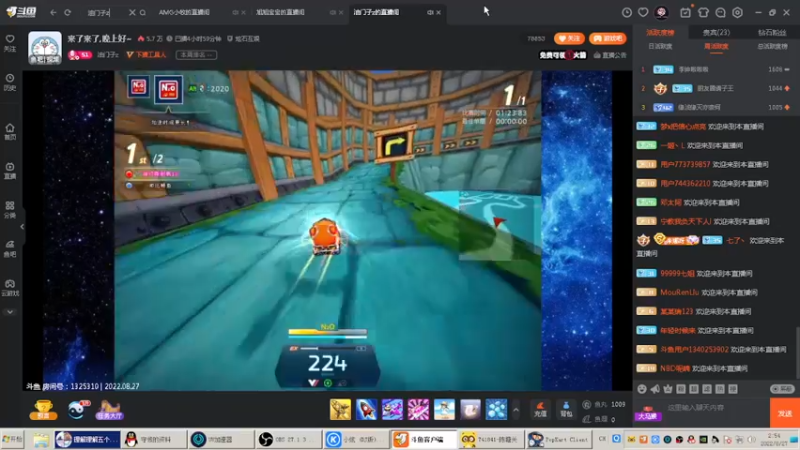The width and height of the screenshot is (800, 450).
Task: Send the golden plane gift
Action: point(340,409)
